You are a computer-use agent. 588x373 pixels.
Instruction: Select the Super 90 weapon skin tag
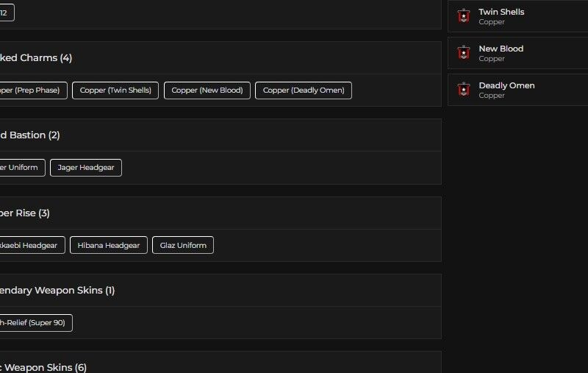click(x=35, y=323)
